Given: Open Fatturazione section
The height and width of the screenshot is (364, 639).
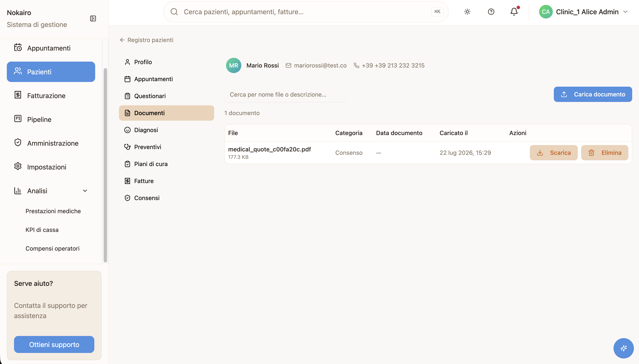Looking at the screenshot, I should [51, 96].
